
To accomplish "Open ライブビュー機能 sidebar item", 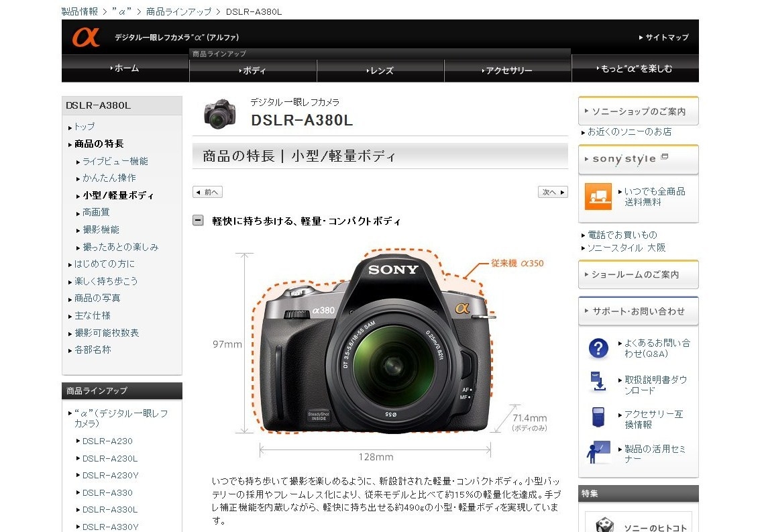I will (115, 161).
